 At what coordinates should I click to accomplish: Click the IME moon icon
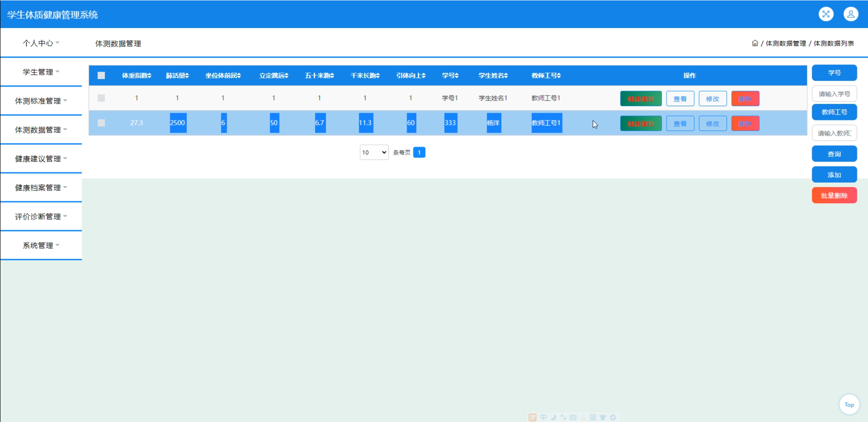click(553, 417)
